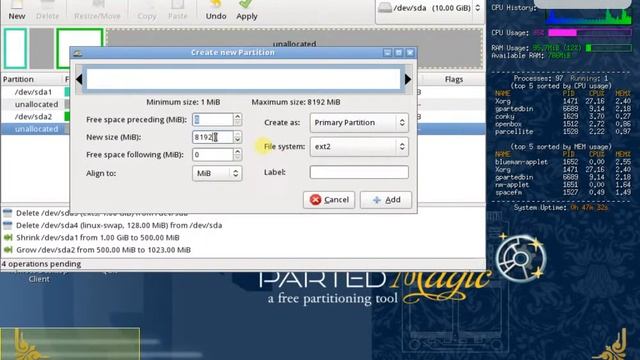Viewport: 640px width, 360px height.
Task: Select the Shrink /dev/sda1 pending operation
Action: tap(98, 238)
